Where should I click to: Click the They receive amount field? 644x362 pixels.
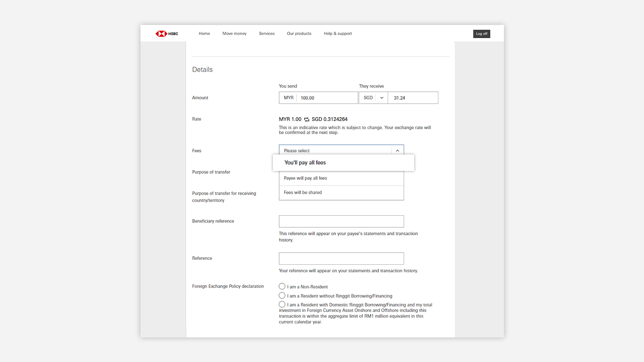(413, 98)
